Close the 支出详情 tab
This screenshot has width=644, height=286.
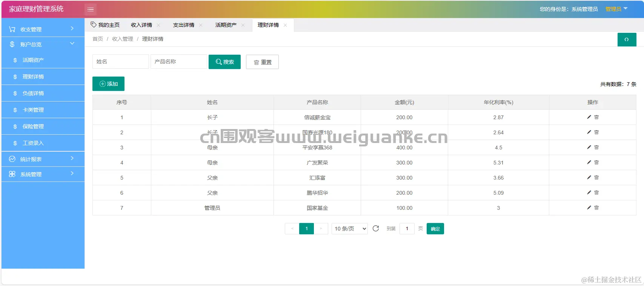(x=201, y=25)
